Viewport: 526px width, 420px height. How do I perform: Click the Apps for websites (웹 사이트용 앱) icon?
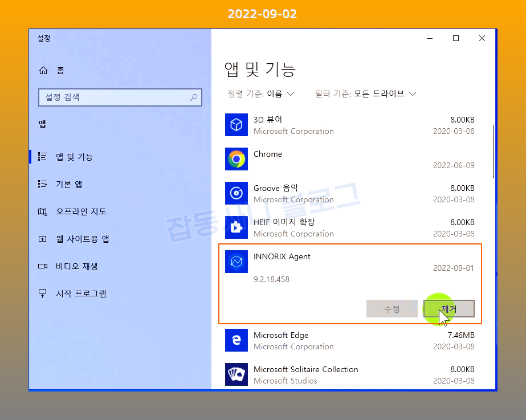(x=43, y=239)
